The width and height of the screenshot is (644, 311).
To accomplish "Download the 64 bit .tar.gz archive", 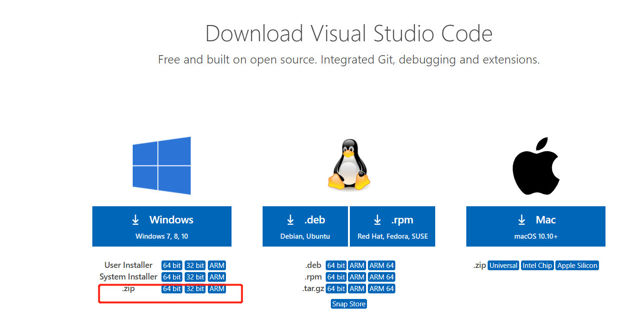I will click(336, 288).
